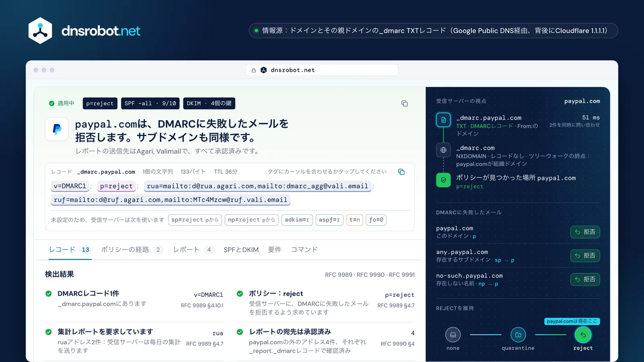Click the lock icon in the address bar
The width and height of the screenshot is (644, 362).
pyautogui.click(x=254, y=70)
